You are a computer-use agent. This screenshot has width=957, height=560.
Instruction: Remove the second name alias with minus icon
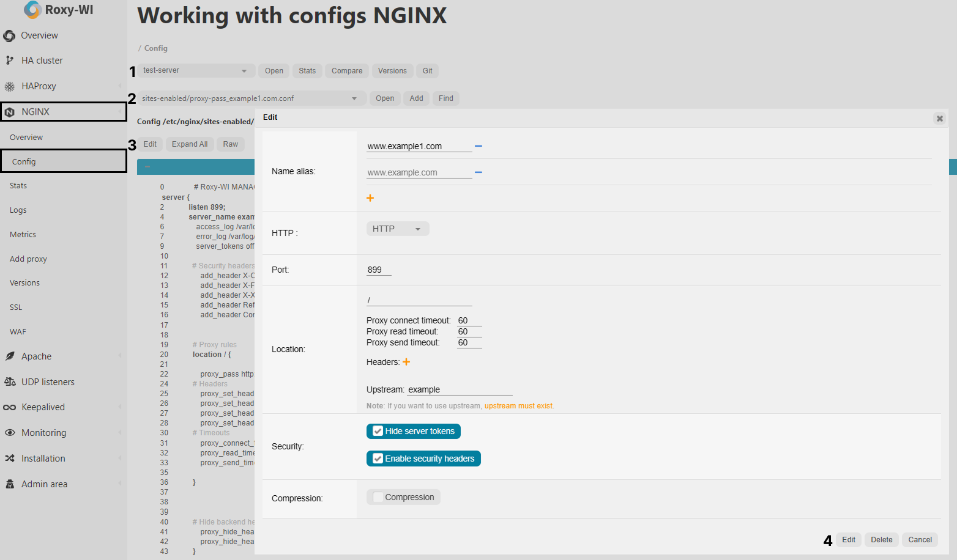(478, 172)
